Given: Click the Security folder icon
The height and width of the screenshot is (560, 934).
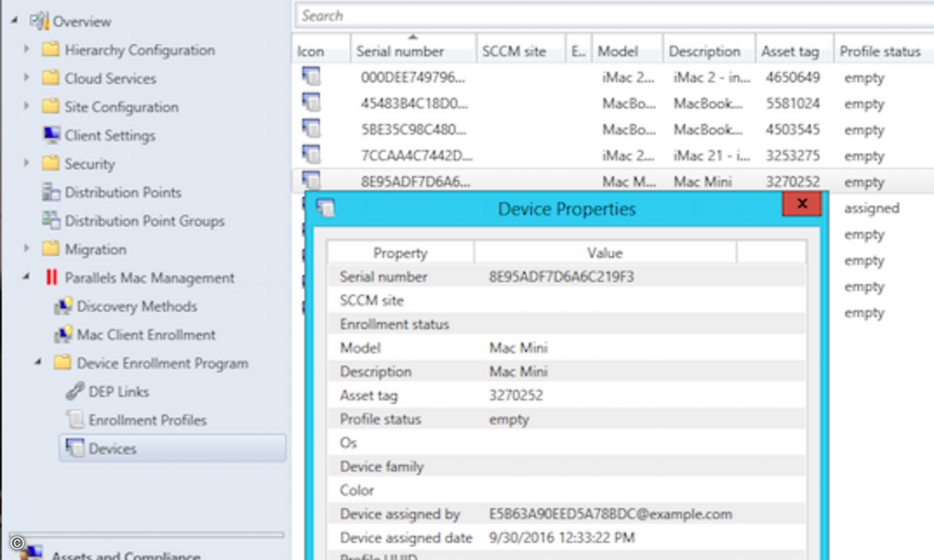Looking at the screenshot, I should [x=51, y=163].
